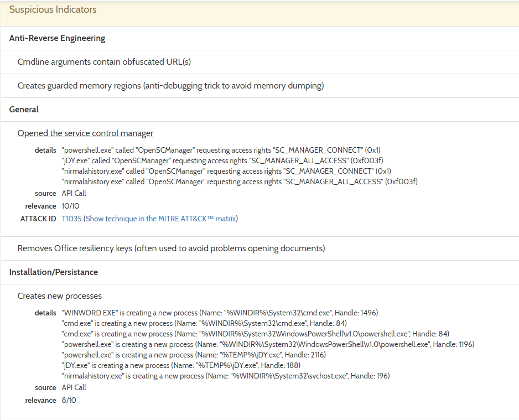This screenshot has height=420, width=519.
Task: Click the cmd.exe creating powershell.exe line
Action: [256, 334]
